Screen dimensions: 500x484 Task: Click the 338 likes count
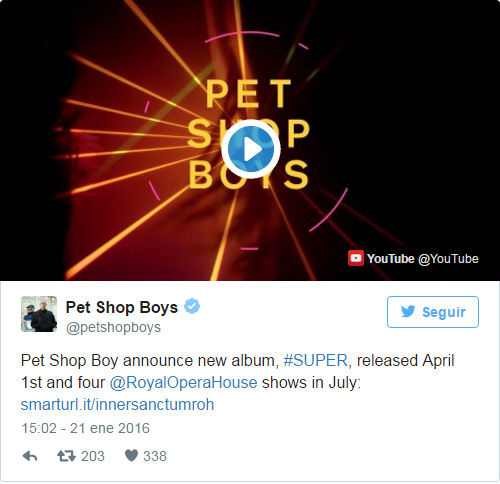(x=155, y=456)
